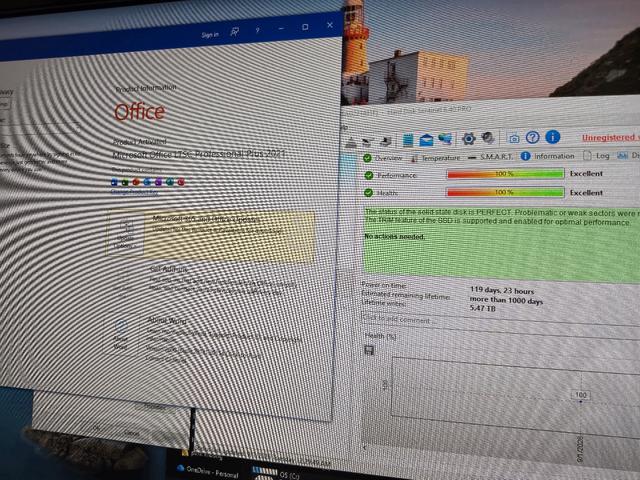This screenshot has width=640, height=480.
Task: Click the blue info about icon in toolbar
Action: [552, 137]
